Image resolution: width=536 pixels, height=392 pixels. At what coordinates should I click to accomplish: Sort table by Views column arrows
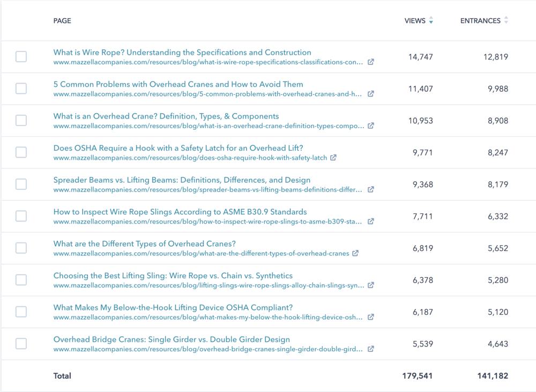(x=431, y=21)
